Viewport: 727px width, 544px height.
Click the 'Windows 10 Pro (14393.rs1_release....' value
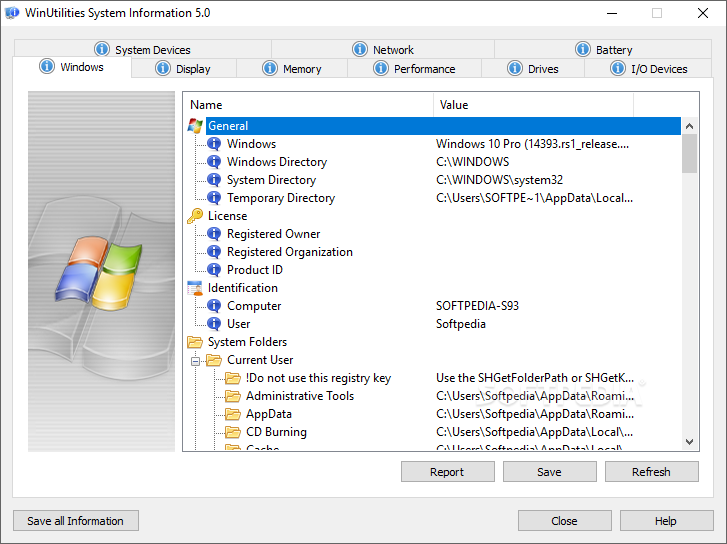(x=532, y=144)
